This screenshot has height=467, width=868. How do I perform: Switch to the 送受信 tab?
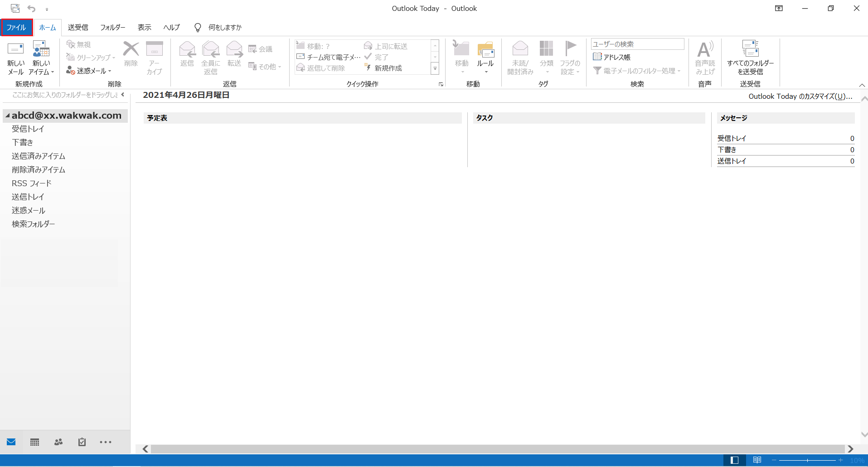coord(78,27)
